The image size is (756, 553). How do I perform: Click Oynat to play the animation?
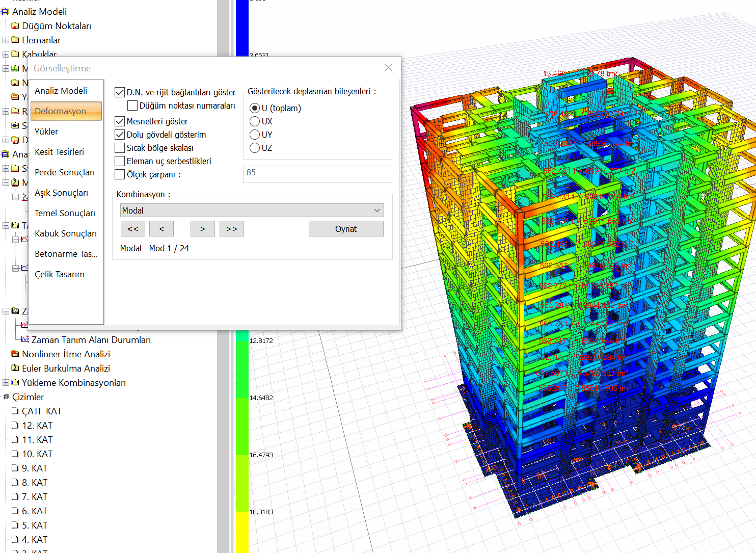[346, 229]
